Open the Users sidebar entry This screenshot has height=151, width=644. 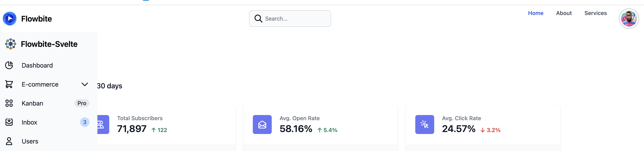point(30,141)
